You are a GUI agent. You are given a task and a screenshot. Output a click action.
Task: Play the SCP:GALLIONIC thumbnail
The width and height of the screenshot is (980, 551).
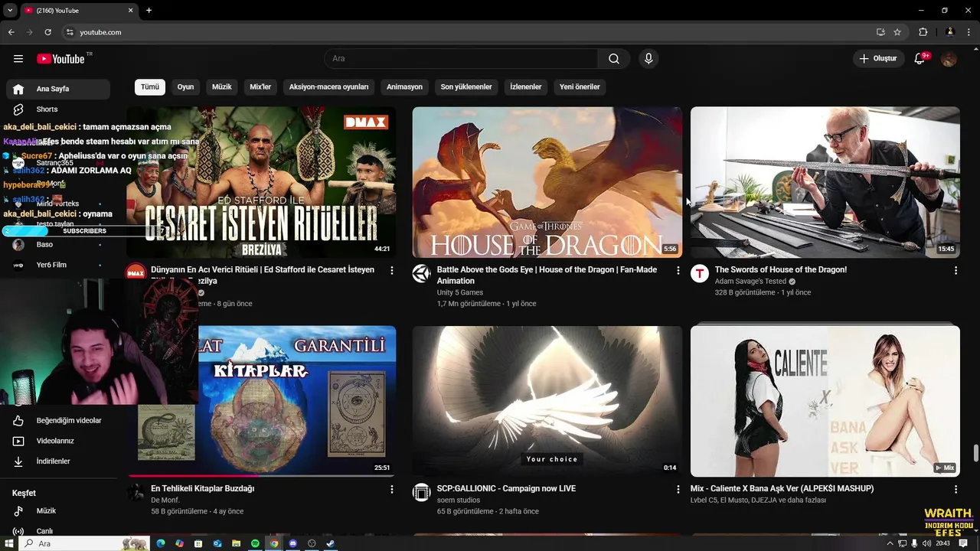(547, 401)
